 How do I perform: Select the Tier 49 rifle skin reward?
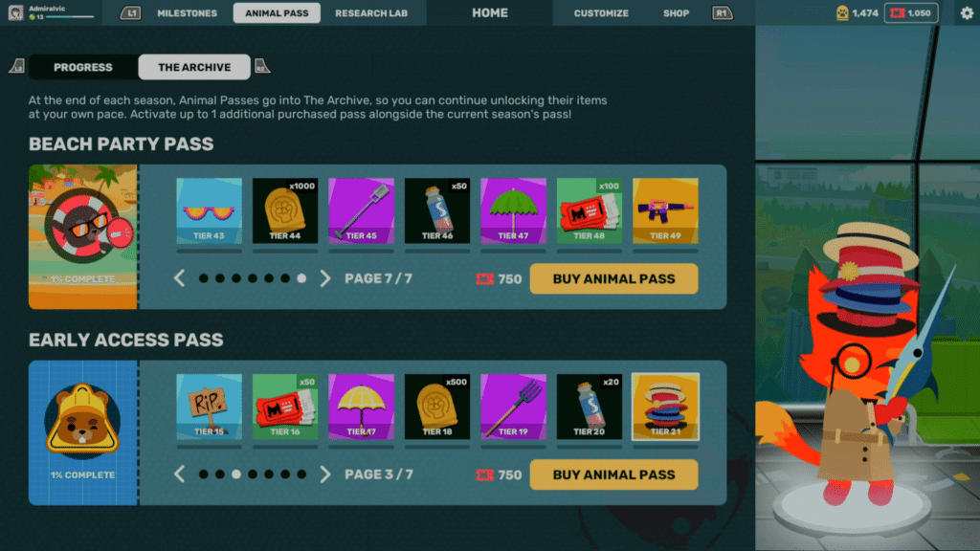coord(665,210)
